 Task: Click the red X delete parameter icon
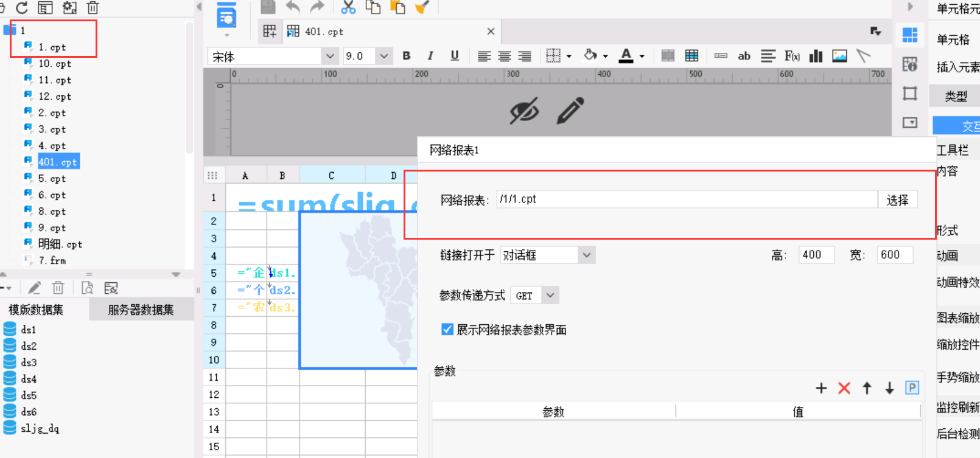click(844, 388)
